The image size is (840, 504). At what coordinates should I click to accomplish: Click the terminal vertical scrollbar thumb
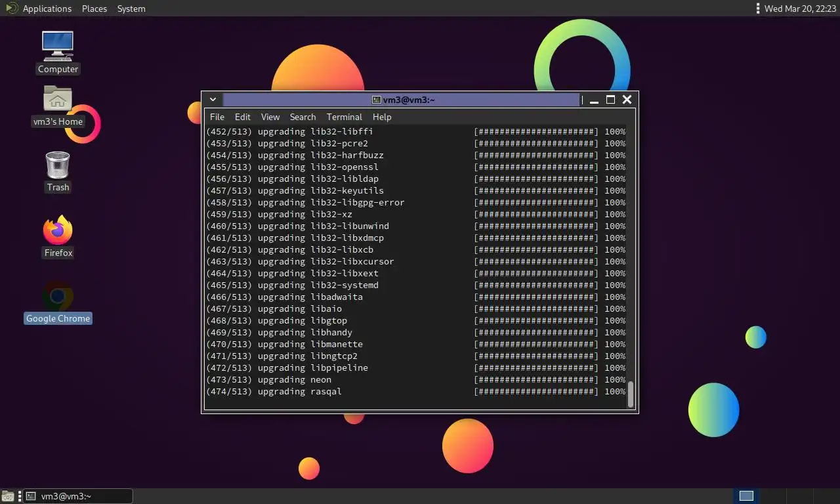click(631, 394)
